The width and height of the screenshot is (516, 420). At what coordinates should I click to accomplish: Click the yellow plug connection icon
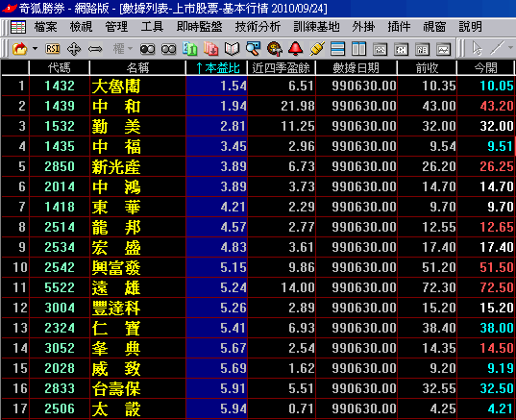[x=317, y=49]
